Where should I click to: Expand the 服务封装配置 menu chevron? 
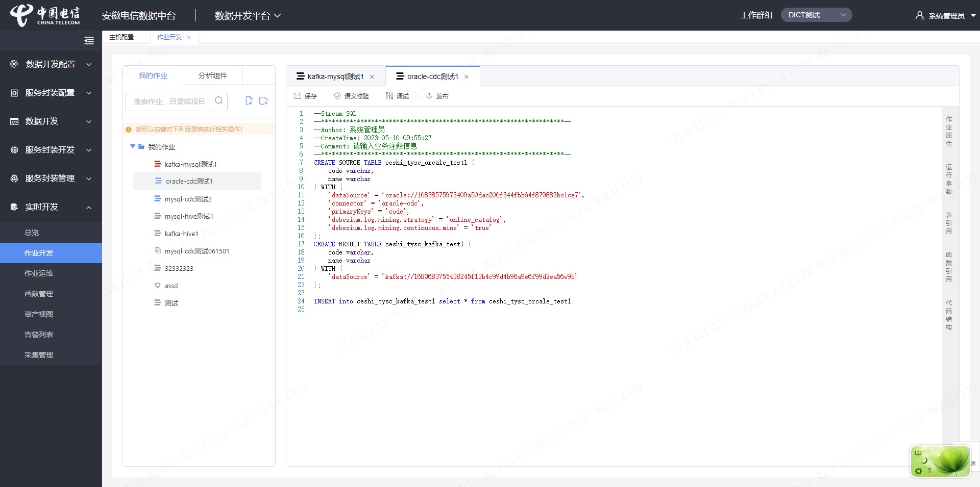pos(89,93)
